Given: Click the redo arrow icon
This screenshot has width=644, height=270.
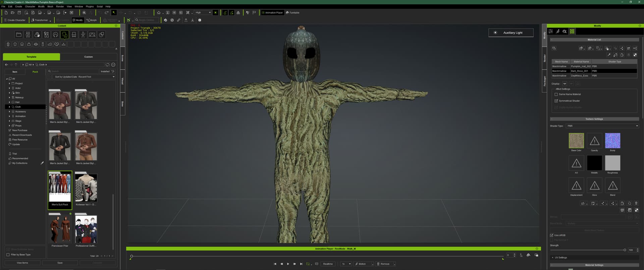Looking at the screenshot, I should point(107,13).
